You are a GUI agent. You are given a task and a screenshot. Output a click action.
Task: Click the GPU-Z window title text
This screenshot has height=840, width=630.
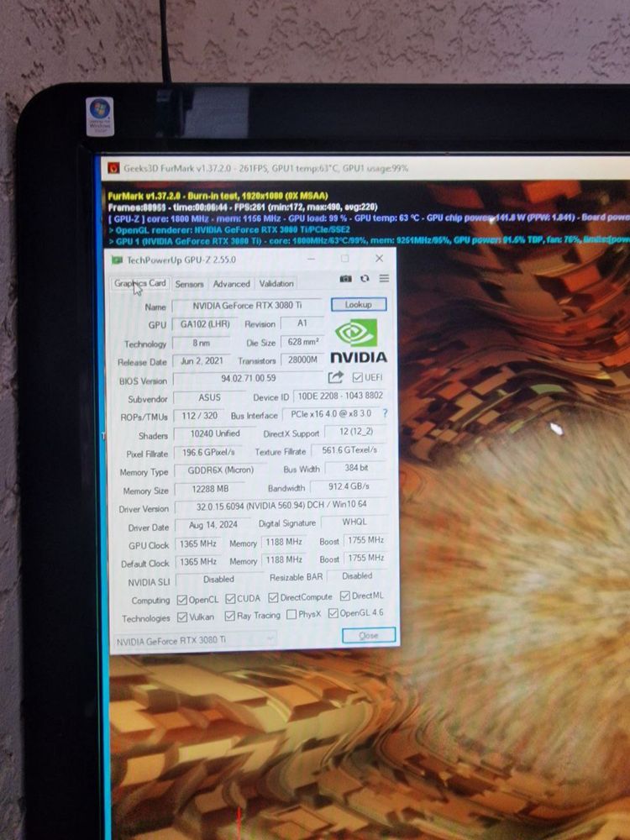(x=181, y=260)
